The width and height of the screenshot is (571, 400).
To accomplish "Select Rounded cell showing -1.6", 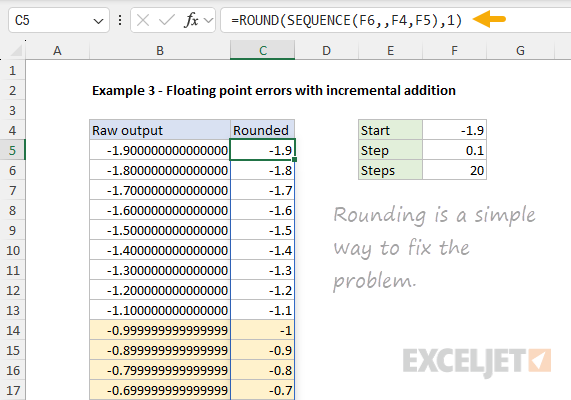I will coord(263,211).
